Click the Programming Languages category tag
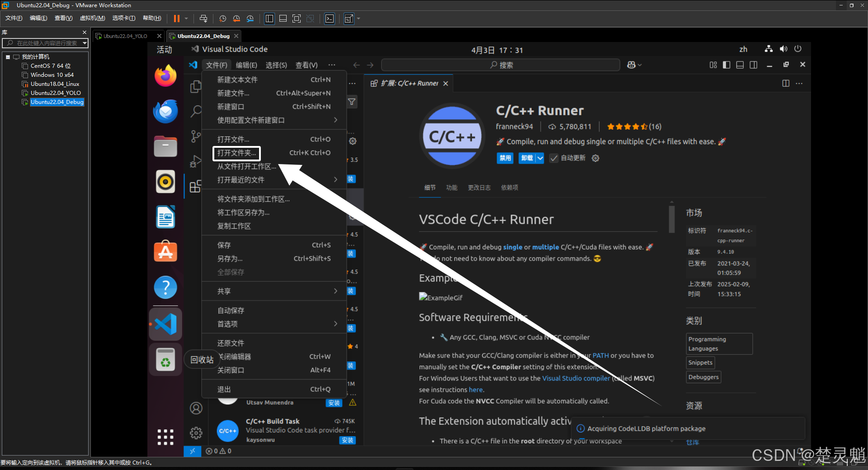Screen dimensions: 868x470 click(719, 344)
